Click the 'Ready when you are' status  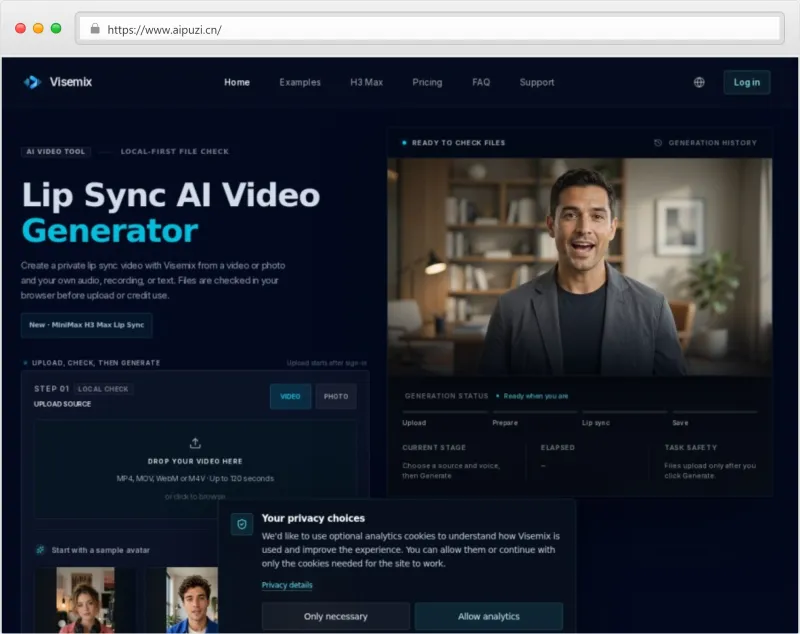535,396
